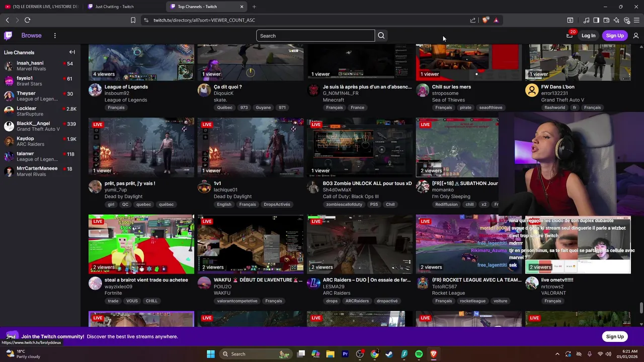
Task: Open Brave Leo AI sparkle icon
Action: (x=616, y=20)
